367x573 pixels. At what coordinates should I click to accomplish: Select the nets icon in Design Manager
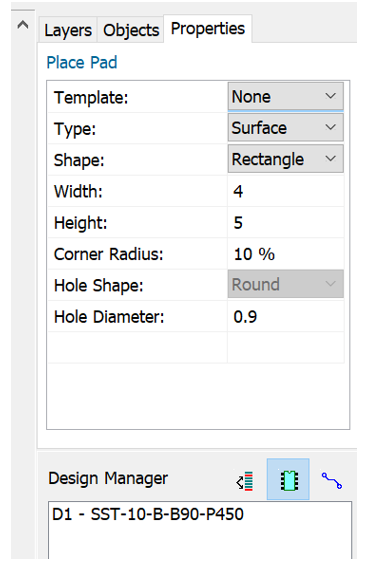332,480
